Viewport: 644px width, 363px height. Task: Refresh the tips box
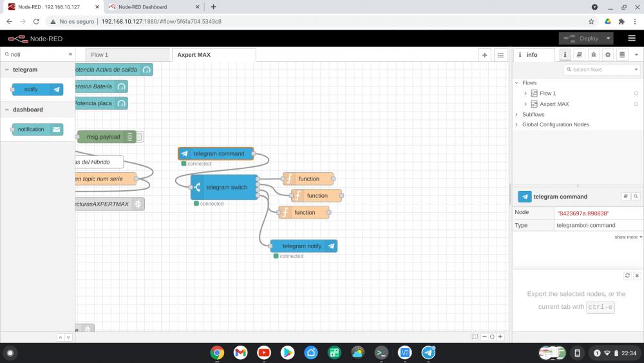coord(627,275)
